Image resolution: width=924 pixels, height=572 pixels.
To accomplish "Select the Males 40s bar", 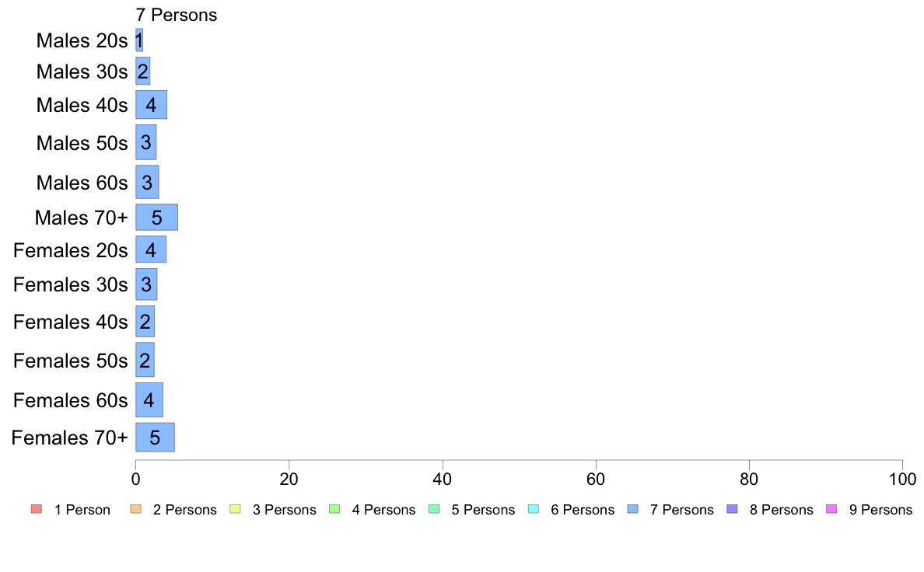I will (x=152, y=105).
